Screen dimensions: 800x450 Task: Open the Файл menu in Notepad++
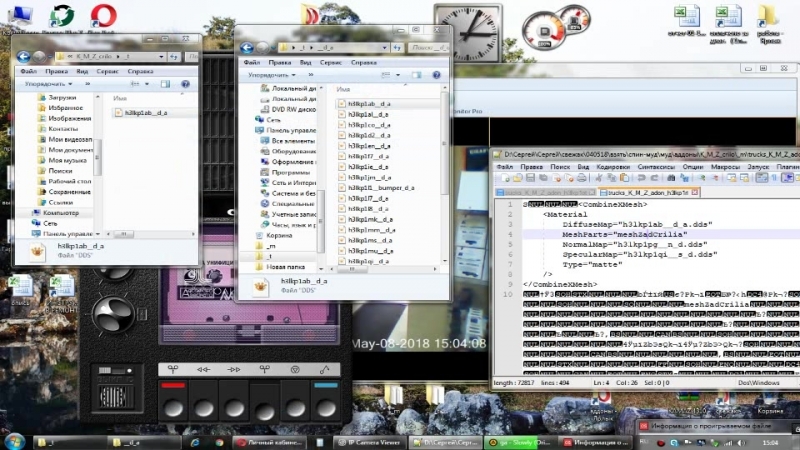(505, 167)
